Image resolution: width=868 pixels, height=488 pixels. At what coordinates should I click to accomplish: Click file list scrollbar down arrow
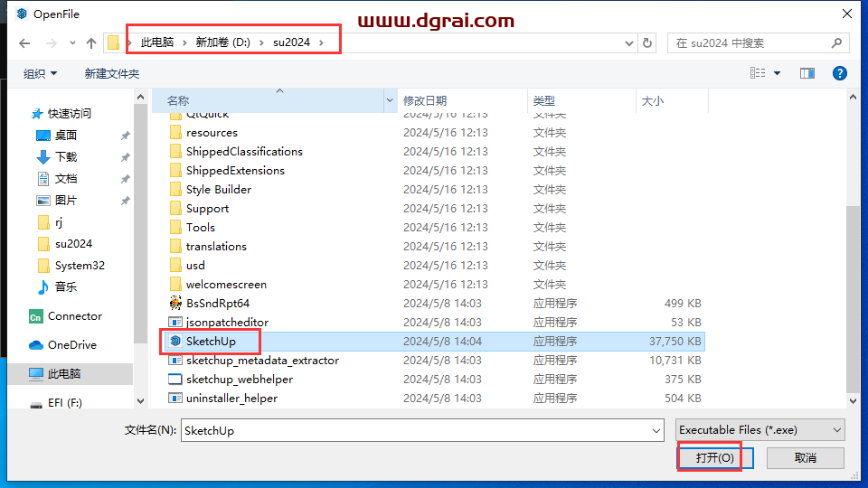[x=853, y=401]
